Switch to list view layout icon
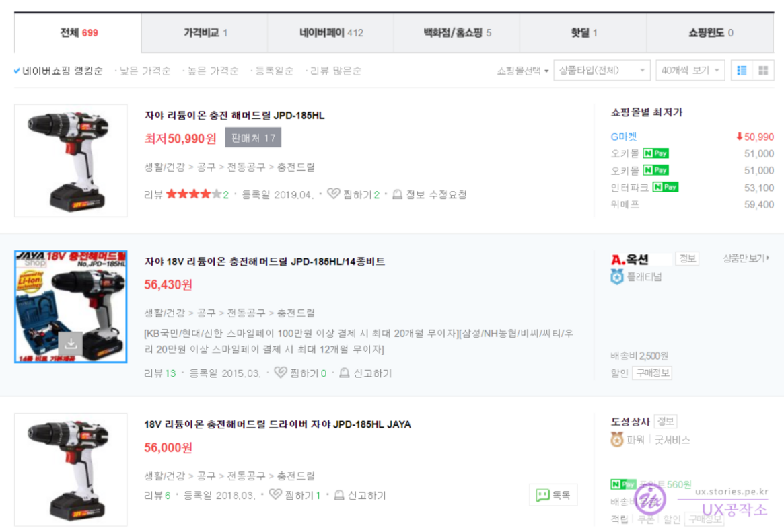The image size is (784, 532). pyautogui.click(x=742, y=71)
